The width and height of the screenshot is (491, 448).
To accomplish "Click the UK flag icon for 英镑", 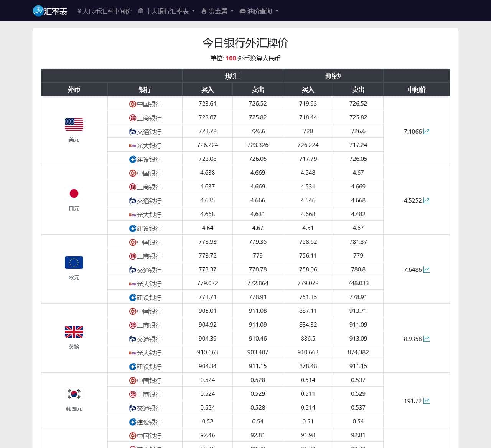I will 74,332.
